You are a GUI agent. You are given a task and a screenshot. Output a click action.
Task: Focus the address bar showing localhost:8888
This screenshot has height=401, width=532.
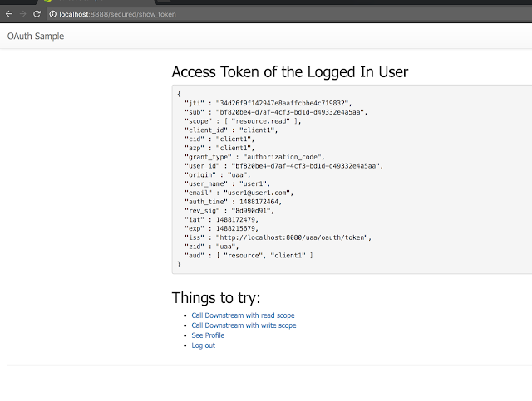pos(249,14)
